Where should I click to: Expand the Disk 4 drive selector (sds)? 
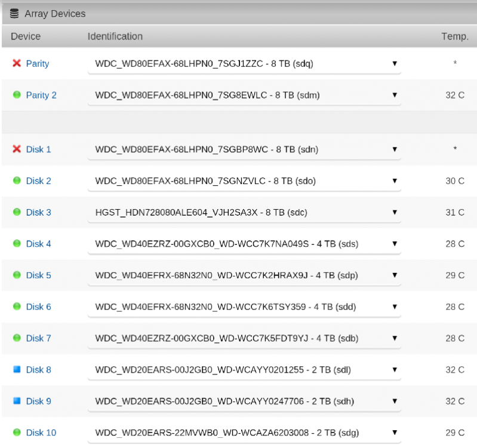coord(244,244)
